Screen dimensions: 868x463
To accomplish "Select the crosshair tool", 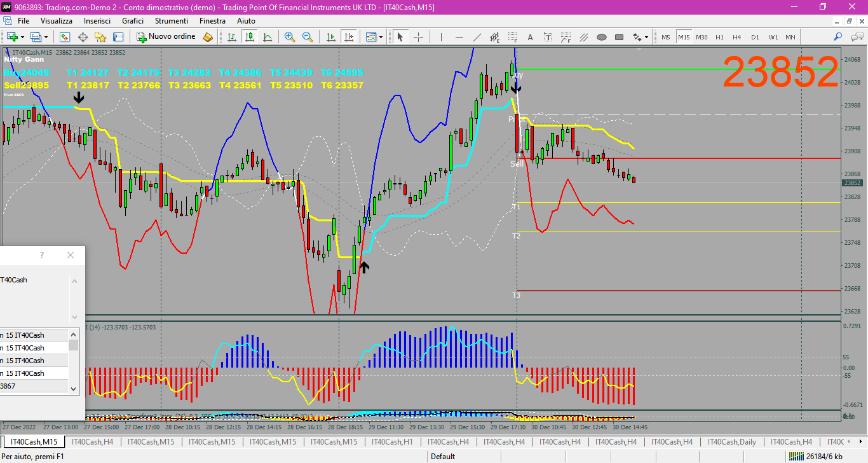I will coord(418,37).
